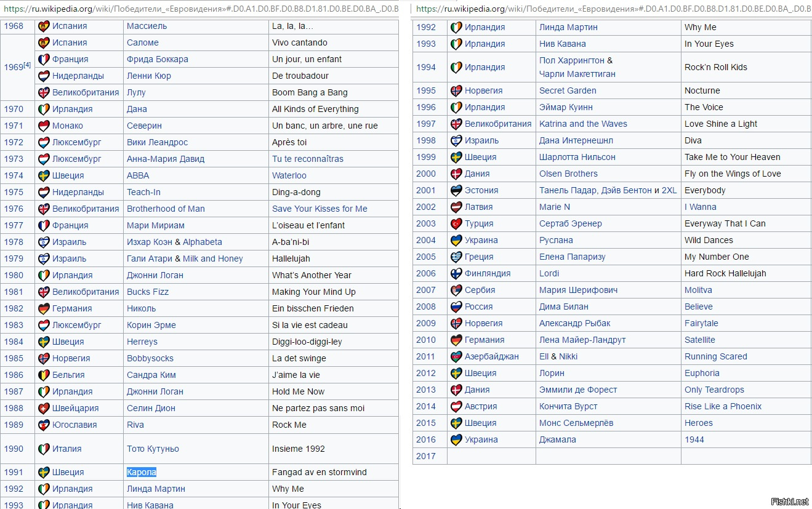
Task: Open the 1944 song link
Action: 694,440
